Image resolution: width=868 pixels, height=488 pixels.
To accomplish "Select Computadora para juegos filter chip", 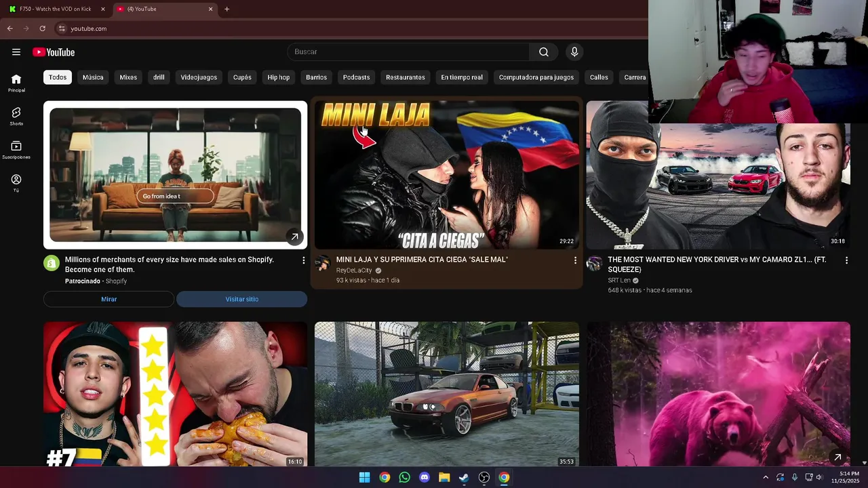I will [x=536, y=77].
